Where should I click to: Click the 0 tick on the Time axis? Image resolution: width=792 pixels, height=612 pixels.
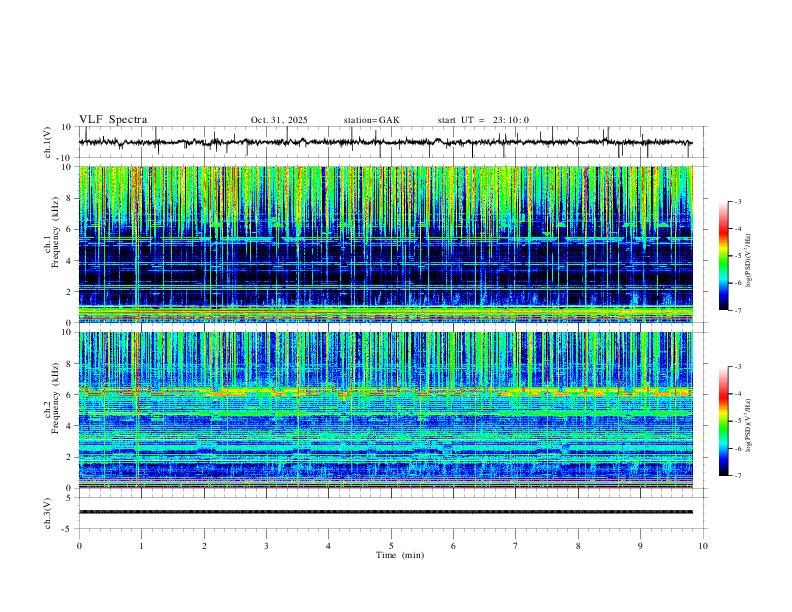click(79, 546)
